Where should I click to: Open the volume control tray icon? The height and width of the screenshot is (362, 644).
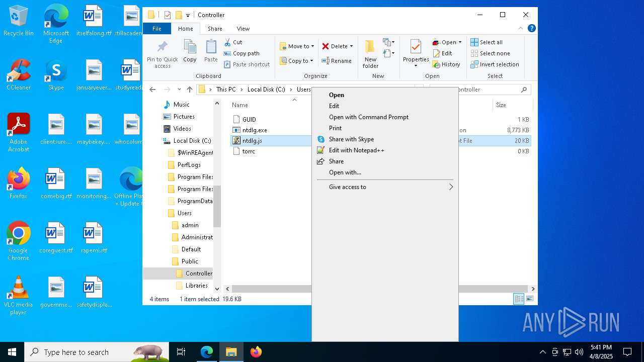pos(579,352)
